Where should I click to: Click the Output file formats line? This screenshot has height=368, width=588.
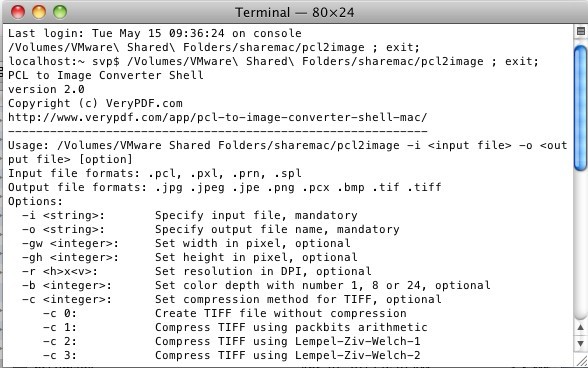point(225,187)
